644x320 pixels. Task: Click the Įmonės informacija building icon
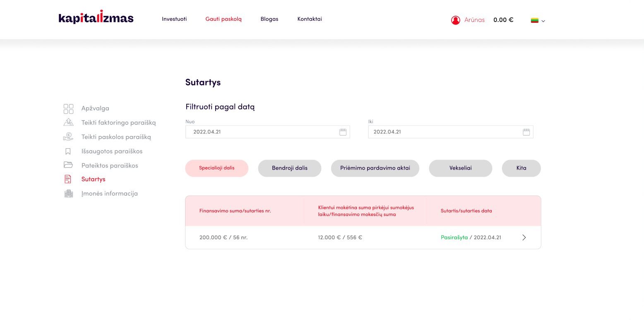pos(68,194)
